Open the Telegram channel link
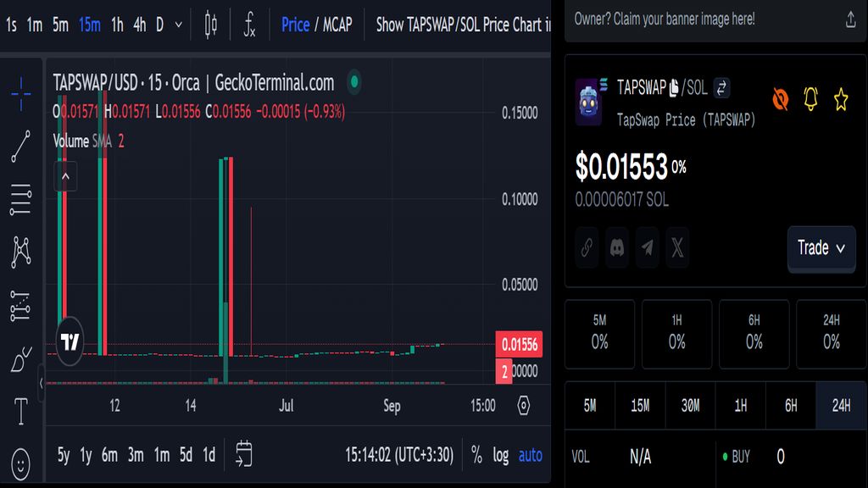Viewport: 868px width, 488px height. (x=647, y=247)
